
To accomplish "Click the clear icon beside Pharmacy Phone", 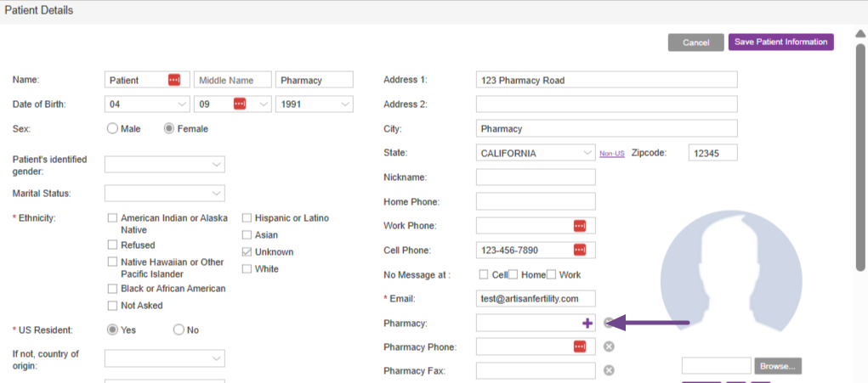I will pyautogui.click(x=609, y=346).
